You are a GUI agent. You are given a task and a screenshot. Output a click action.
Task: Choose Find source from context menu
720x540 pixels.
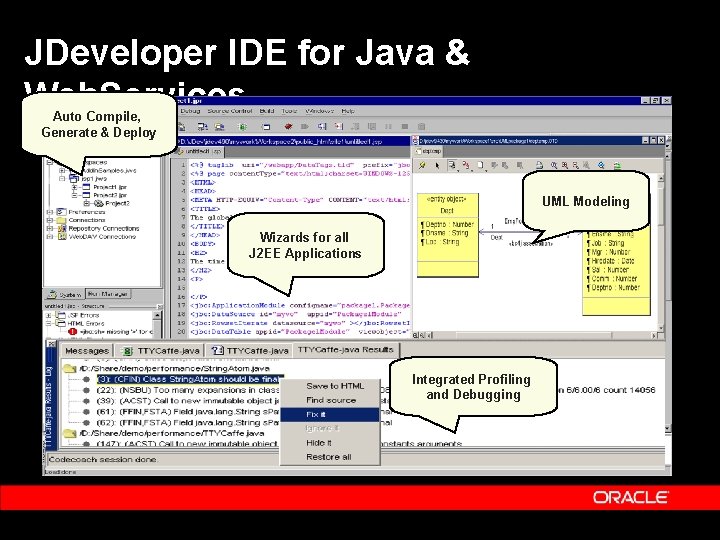click(x=331, y=400)
